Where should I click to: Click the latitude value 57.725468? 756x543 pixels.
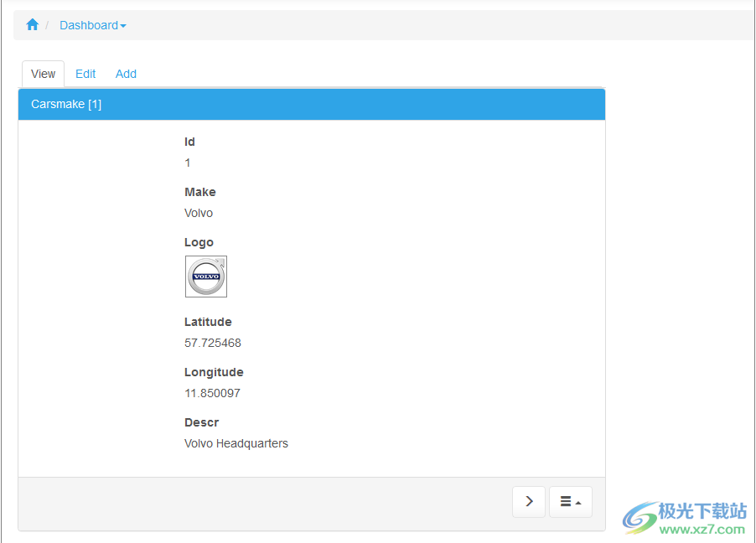pos(213,343)
